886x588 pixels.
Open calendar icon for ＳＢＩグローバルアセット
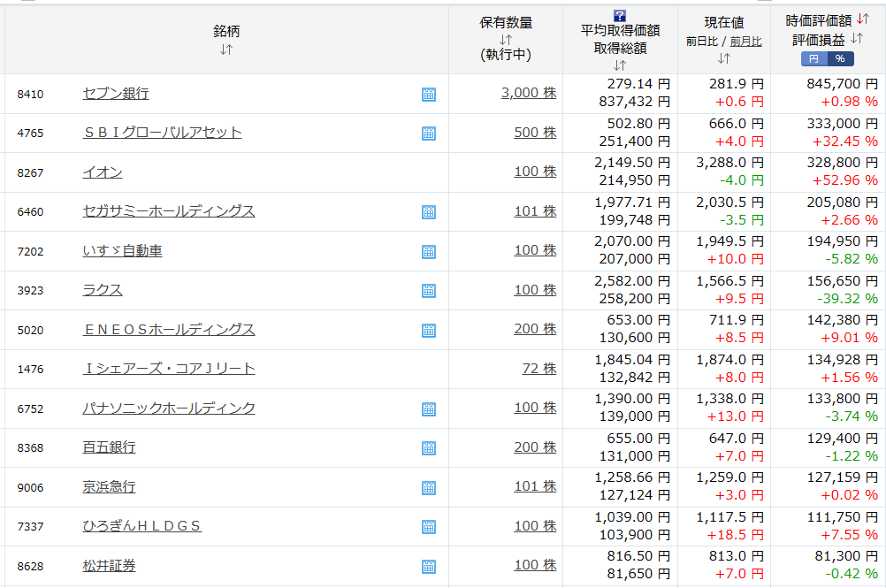[x=429, y=134]
